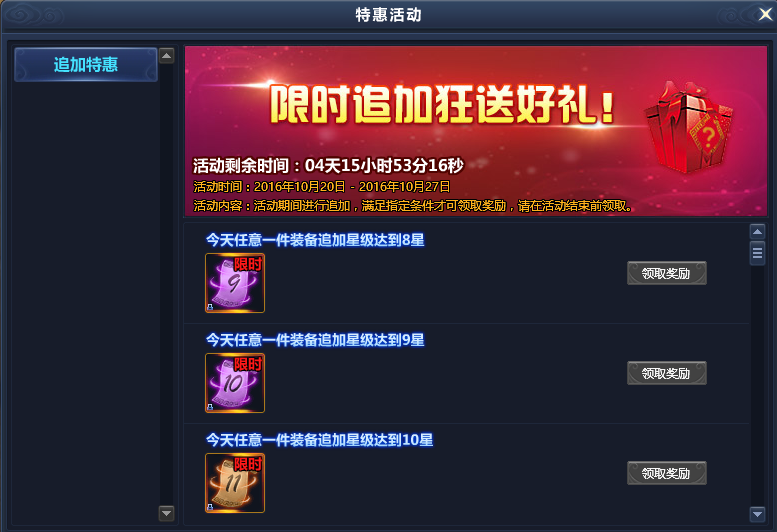The height and width of the screenshot is (532, 777).
Task: Click the 今天任意一件装备追加星级达到10星 heading
Action: [x=320, y=440]
